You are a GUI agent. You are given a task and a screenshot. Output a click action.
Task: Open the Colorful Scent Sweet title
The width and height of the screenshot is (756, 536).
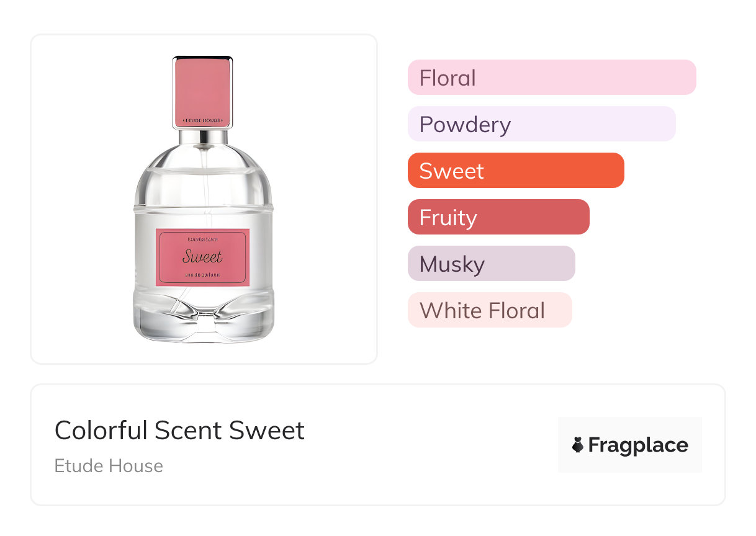pyautogui.click(x=179, y=431)
